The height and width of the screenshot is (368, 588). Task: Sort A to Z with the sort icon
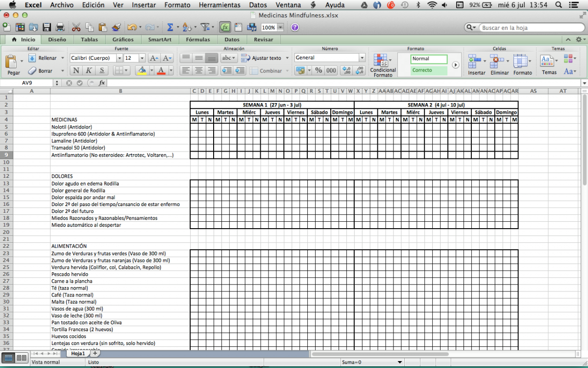(x=186, y=27)
